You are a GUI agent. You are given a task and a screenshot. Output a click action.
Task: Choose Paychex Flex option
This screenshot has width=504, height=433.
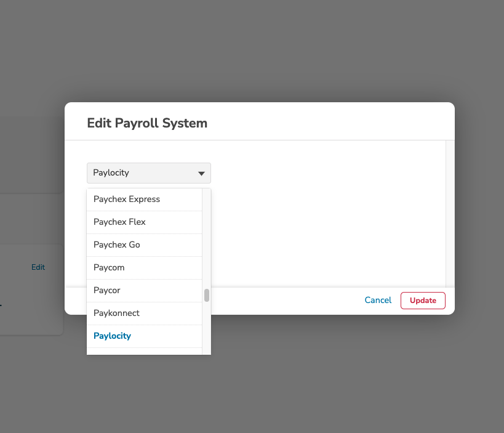coord(145,222)
